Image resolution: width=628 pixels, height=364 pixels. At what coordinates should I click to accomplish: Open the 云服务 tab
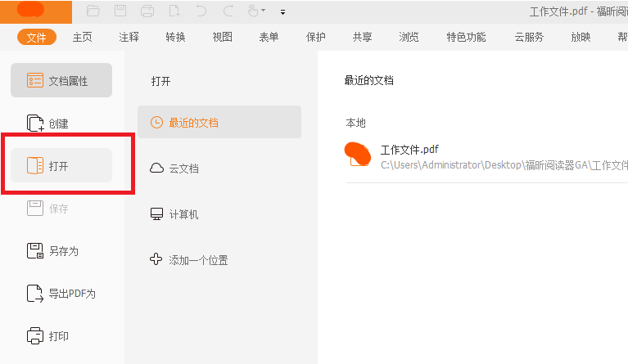click(x=528, y=37)
